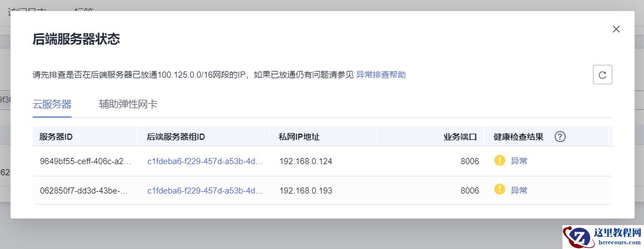
Task: Open backend server group link for 192.168.0.124
Action: point(205,161)
